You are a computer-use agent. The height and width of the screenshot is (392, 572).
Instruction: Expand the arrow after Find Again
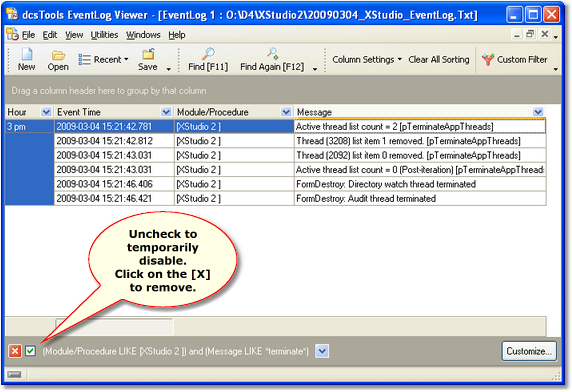(x=315, y=69)
